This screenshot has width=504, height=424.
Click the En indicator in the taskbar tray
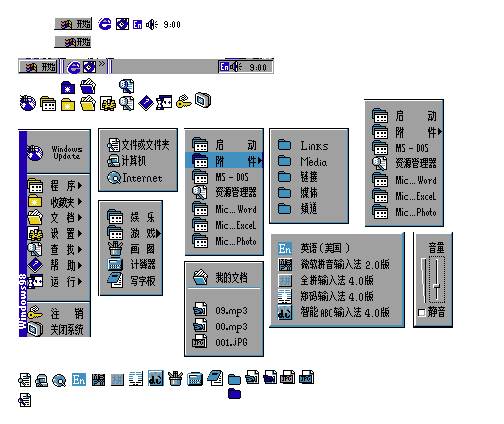224,67
